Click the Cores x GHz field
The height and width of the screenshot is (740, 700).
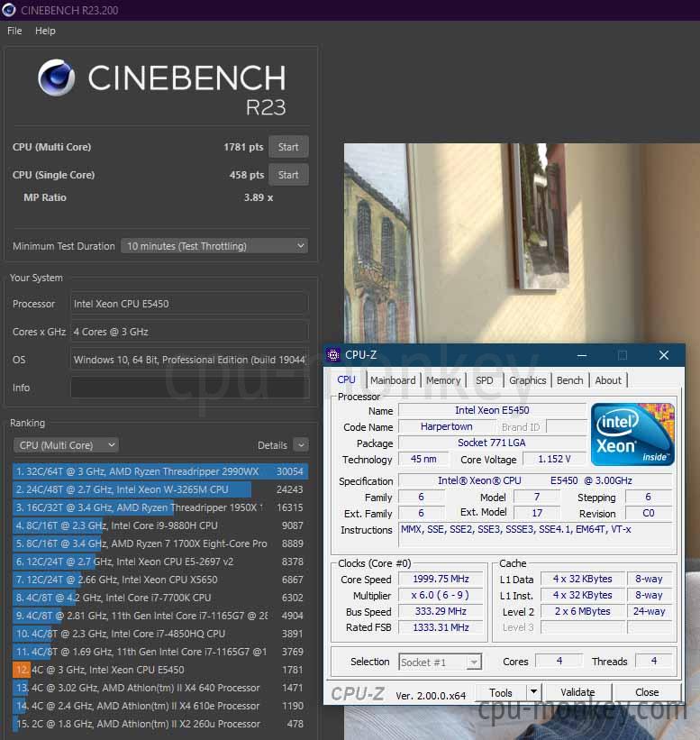pos(189,332)
